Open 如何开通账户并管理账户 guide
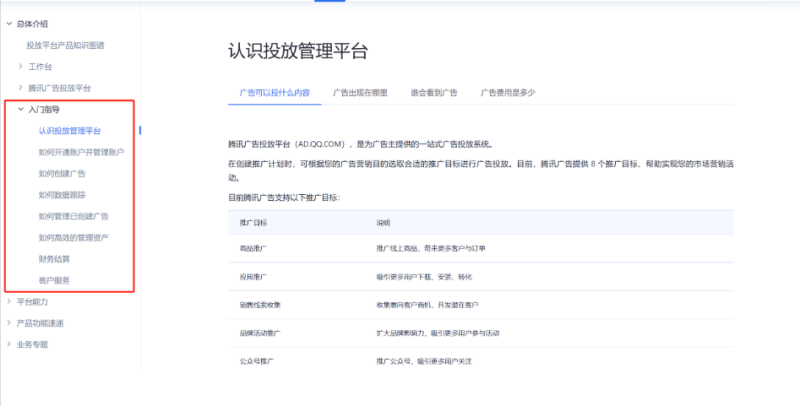 tap(82, 153)
